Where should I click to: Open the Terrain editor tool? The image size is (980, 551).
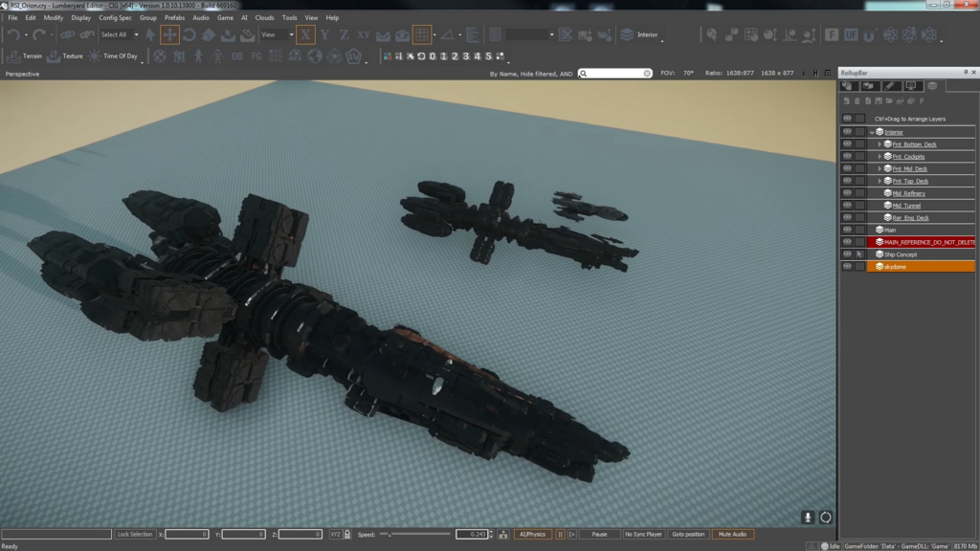26,56
